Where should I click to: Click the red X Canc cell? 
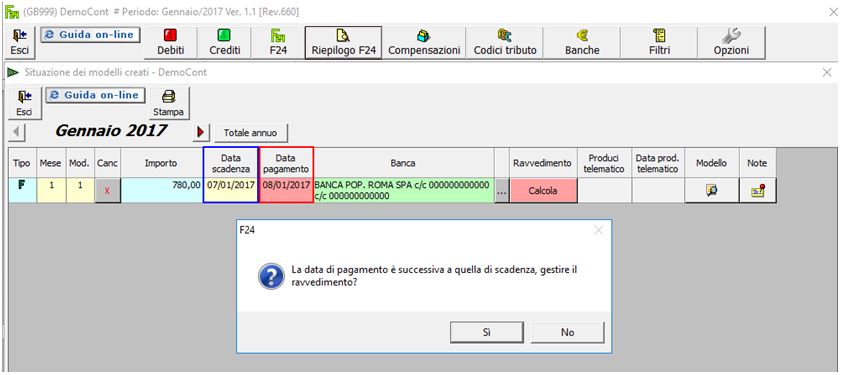point(108,191)
